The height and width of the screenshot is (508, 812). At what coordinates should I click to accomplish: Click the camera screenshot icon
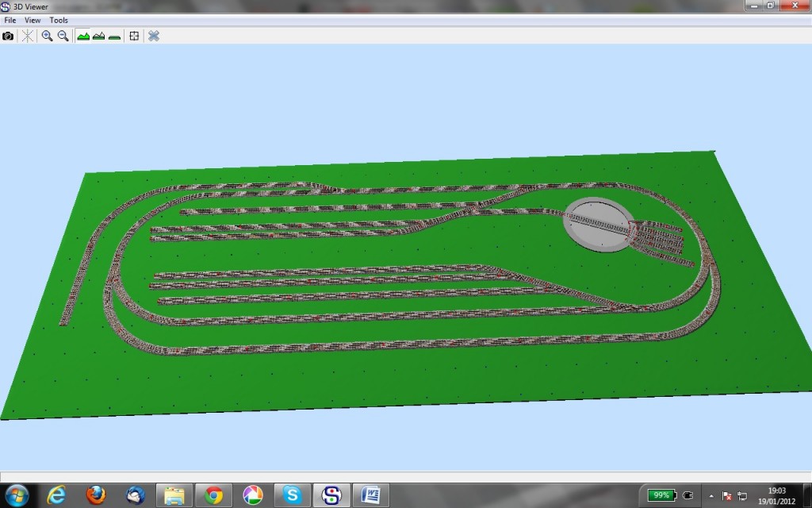click(8, 36)
